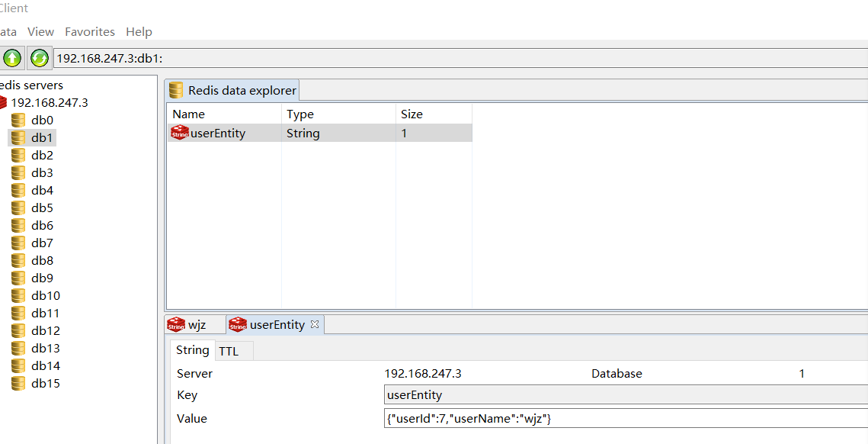Viewport: 868px width, 444px height.
Task: Click the db11 database icon
Action: click(18, 314)
